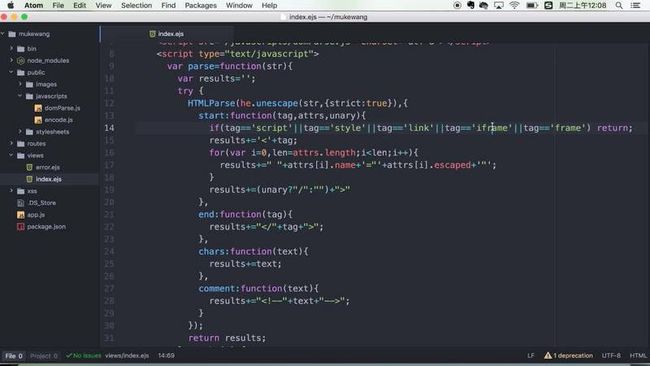Screen dimensions: 650x366
Task: Click the 14:69 cursor position indicator
Action: click(x=166, y=356)
